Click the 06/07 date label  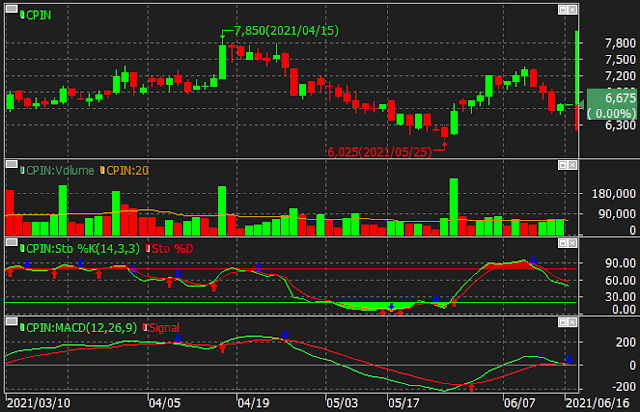(520, 403)
